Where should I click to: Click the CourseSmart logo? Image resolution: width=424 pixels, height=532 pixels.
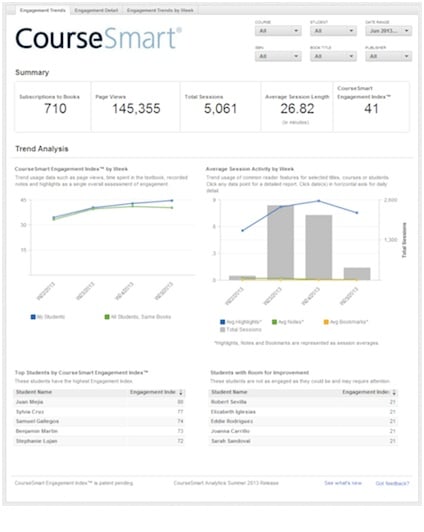(x=98, y=38)
